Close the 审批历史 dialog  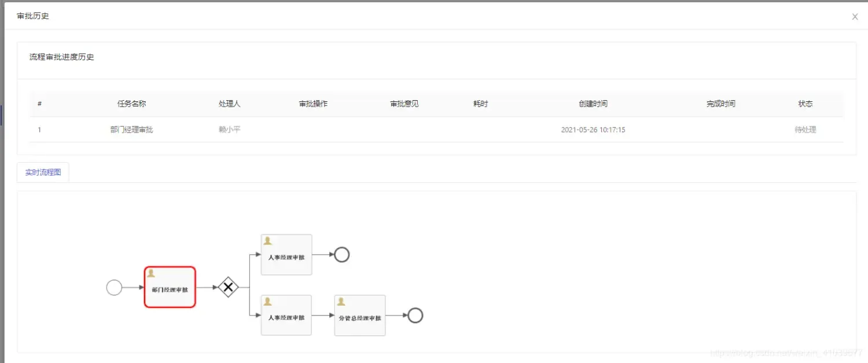click(855, 16)
